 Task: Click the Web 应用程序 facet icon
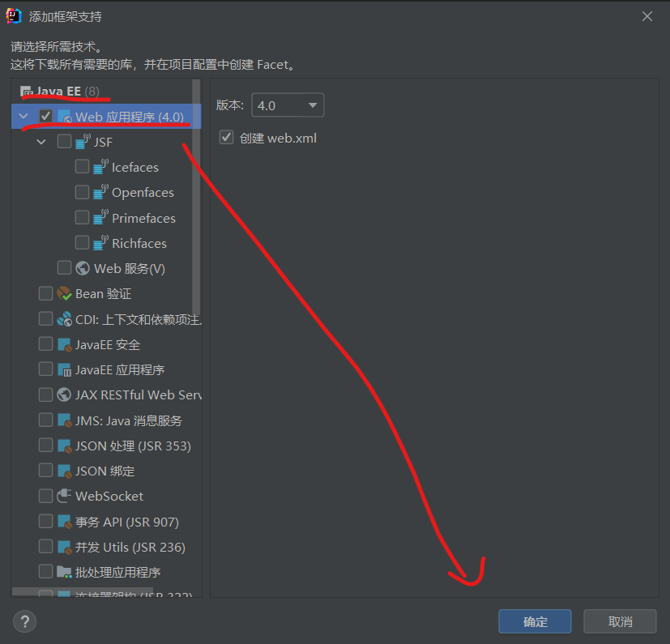(65, 117)
